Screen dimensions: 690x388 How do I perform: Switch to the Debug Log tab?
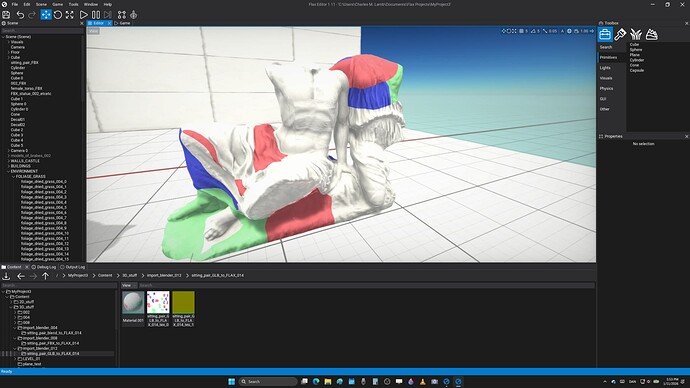(x=44, y=267)
